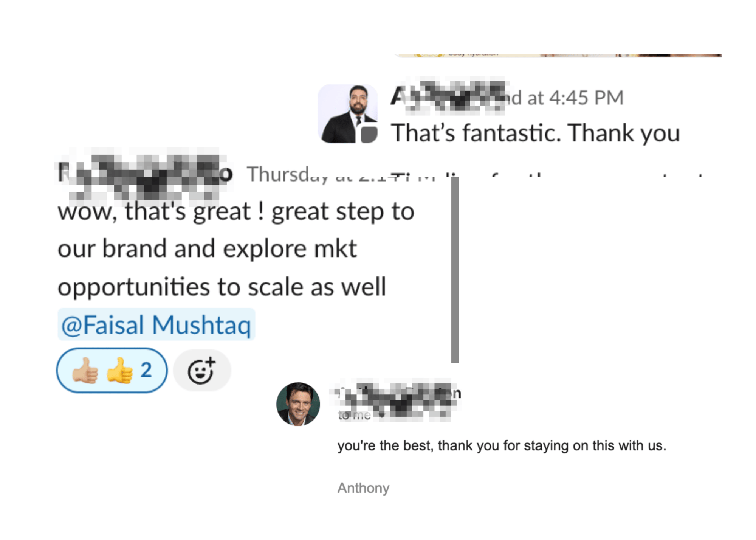Click the 'Anthony' email signature
This screenshot has width=756, height=540.
click(363, 488)
